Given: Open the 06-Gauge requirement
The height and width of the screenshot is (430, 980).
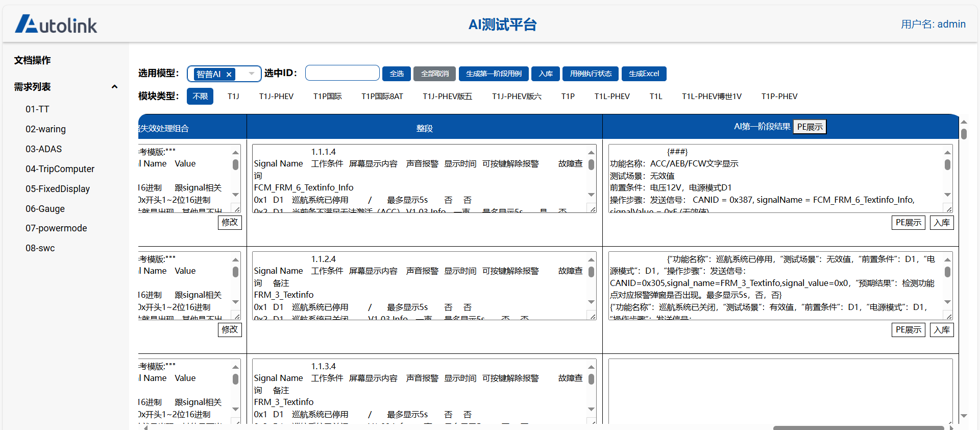Looking at the screenshot, I should [45, 209].
